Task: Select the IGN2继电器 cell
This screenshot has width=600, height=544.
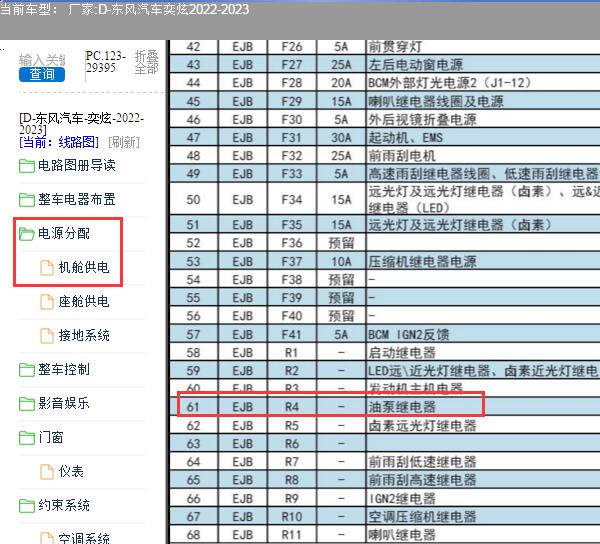Action: [x=483, y=499]
